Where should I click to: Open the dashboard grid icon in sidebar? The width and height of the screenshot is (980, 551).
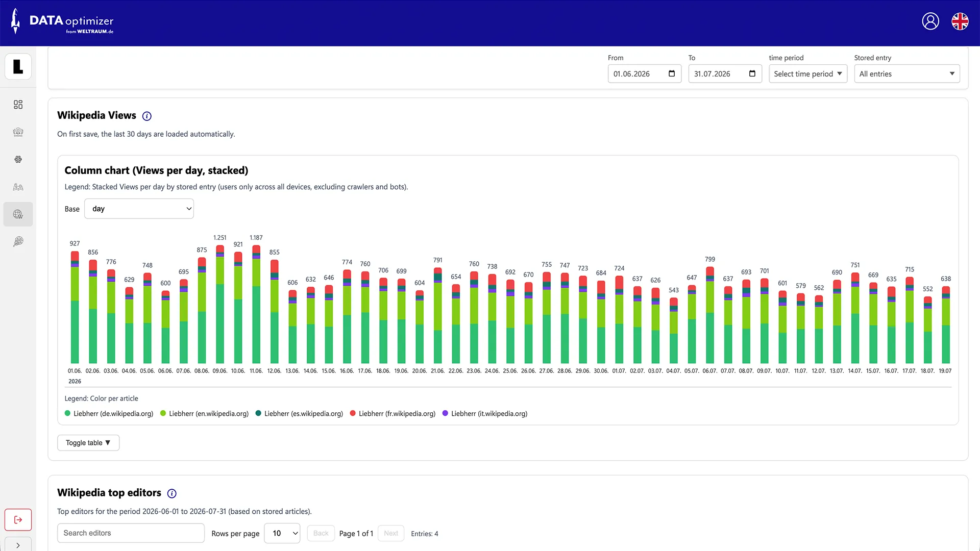point(18,105)
